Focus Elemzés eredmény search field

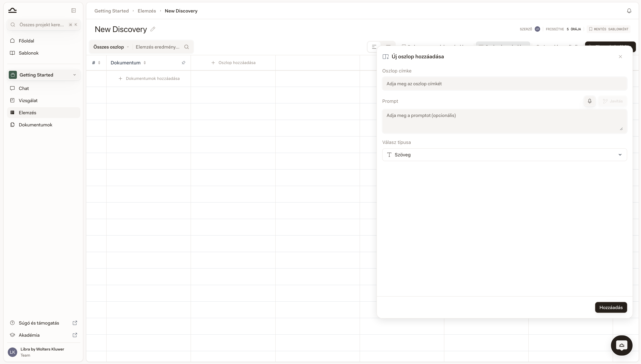point(158,47)
